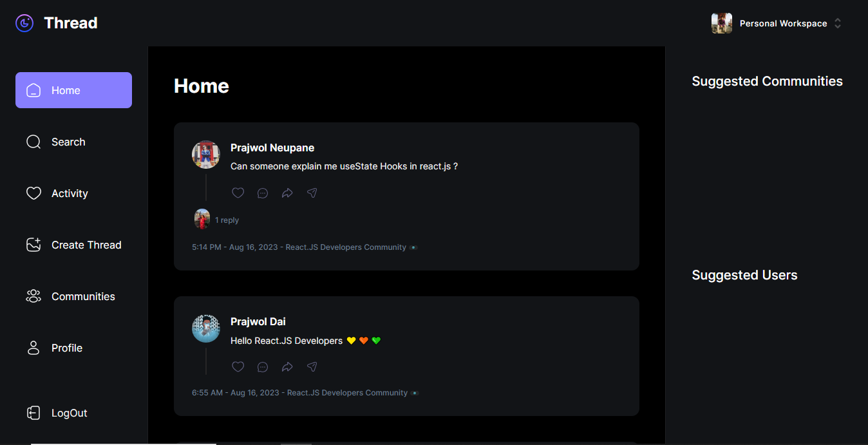Open comment icon on Prajwol Neupane's thread
This screenshot has width=868, height=445.
pos(263,193)
